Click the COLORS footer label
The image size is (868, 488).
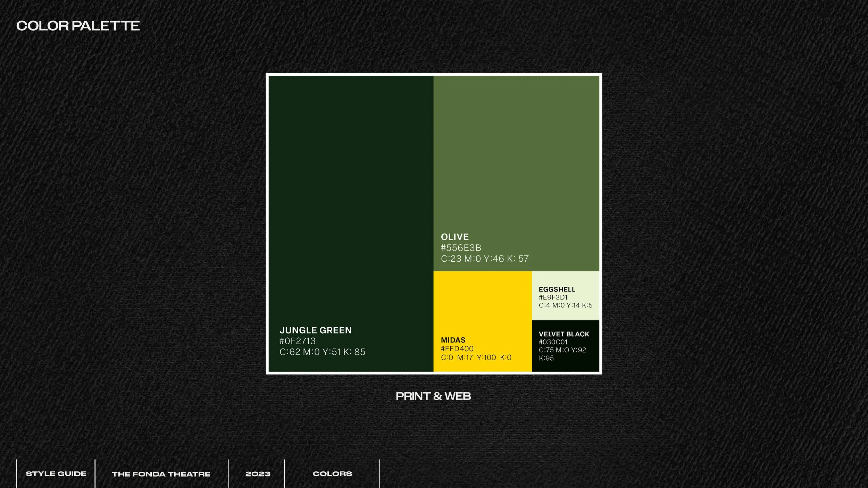click(333, 473)
